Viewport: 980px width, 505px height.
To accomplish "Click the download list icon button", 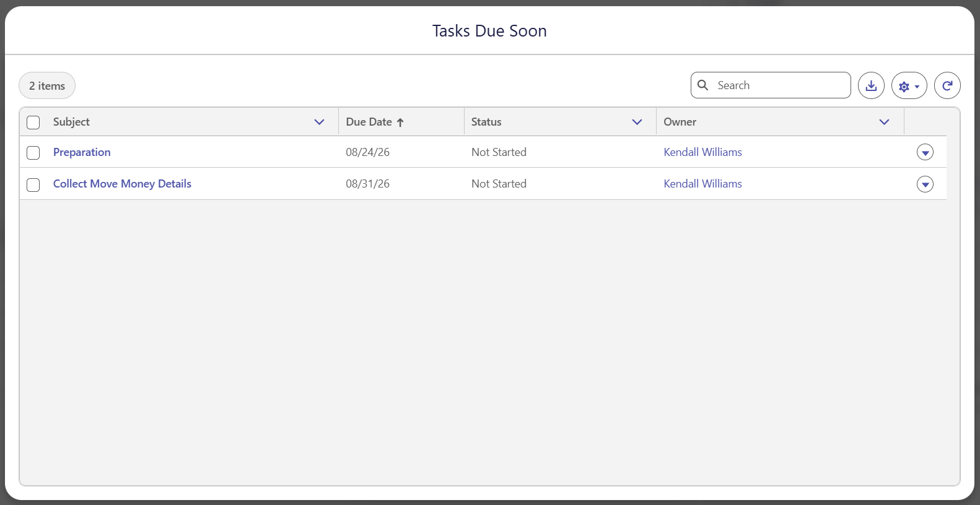I will pyautogui.click(x=871, y=85).
